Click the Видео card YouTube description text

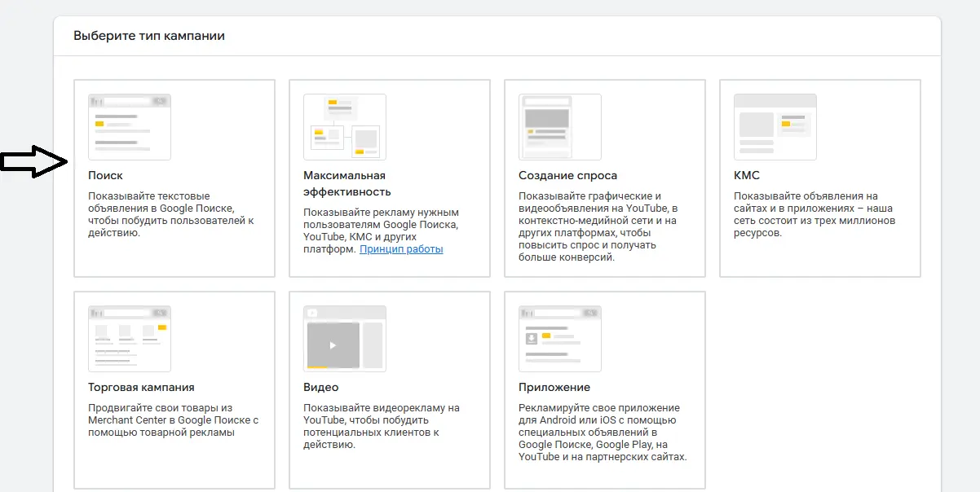(381, 426)
